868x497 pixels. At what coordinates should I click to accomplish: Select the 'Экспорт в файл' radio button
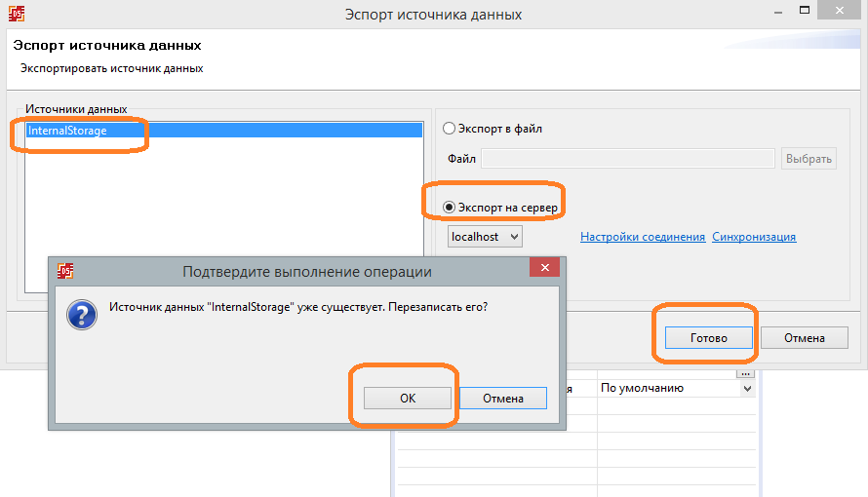coord(450,129)
